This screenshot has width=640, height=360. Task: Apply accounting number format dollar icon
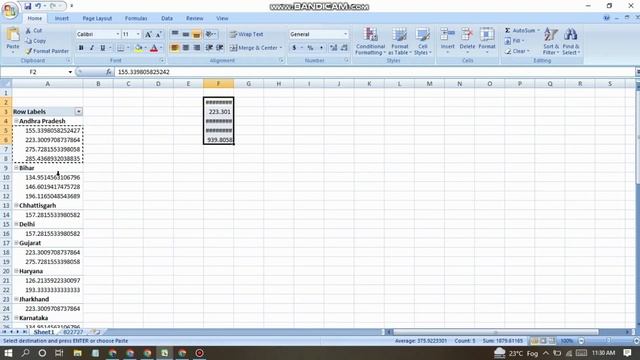pyautogui.click(x=294, y=48)
